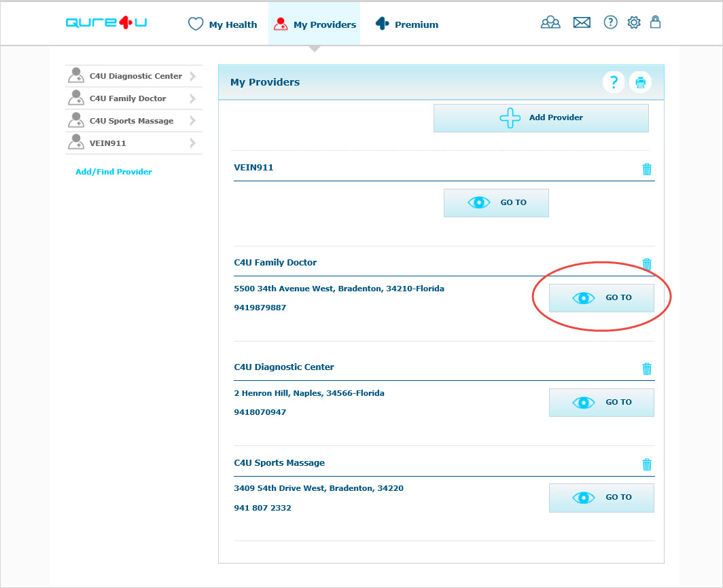Select VEIN911 in sidebar
The height and width of the screenshot is (588, 723).
(134, 143)
